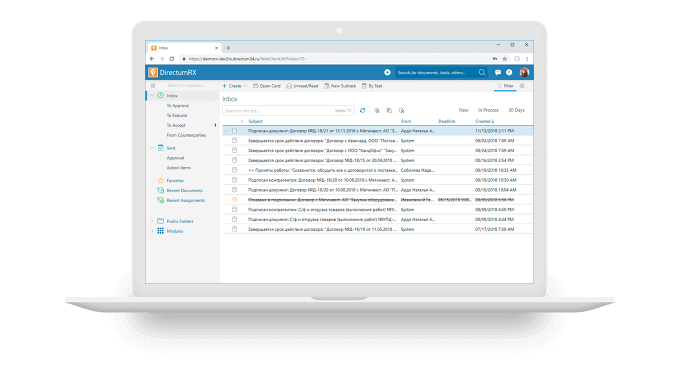The width and height of the screenshot is (680, 370).
Task: Click the DirectumRX logo icon
Action: [153, 72]
